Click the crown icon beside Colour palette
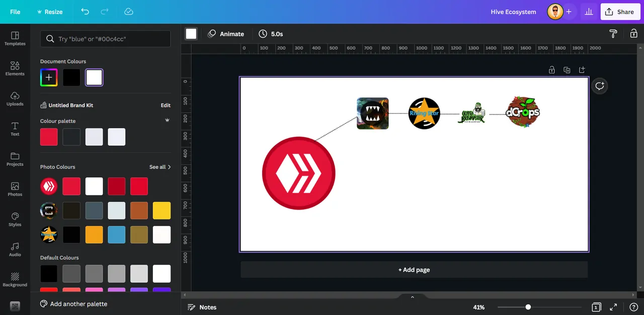 click(167, 121)
